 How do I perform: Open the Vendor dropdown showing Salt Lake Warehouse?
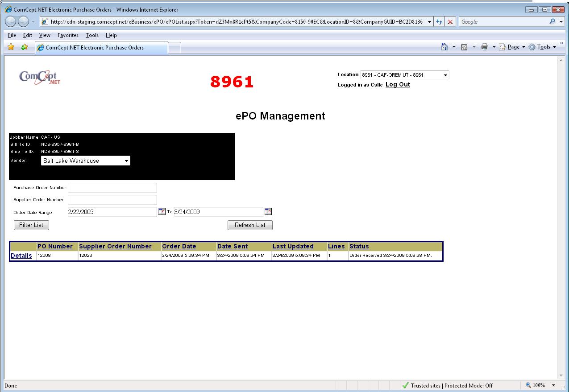126,161
